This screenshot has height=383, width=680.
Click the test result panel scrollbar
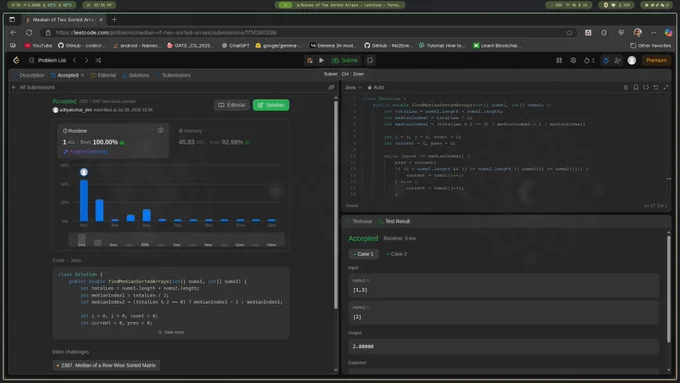pyautogui.click(x=668, y=288)
